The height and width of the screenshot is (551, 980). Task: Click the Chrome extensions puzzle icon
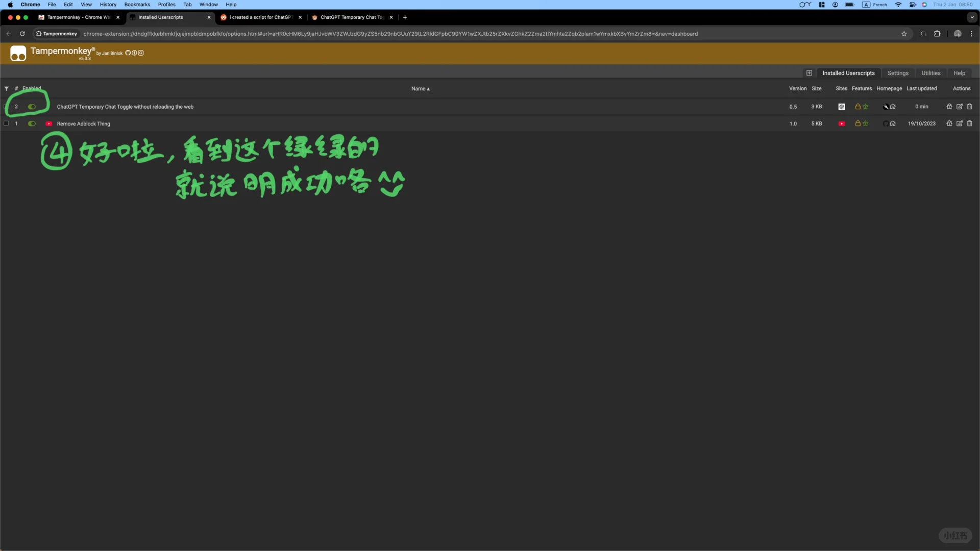coord(937,34)
